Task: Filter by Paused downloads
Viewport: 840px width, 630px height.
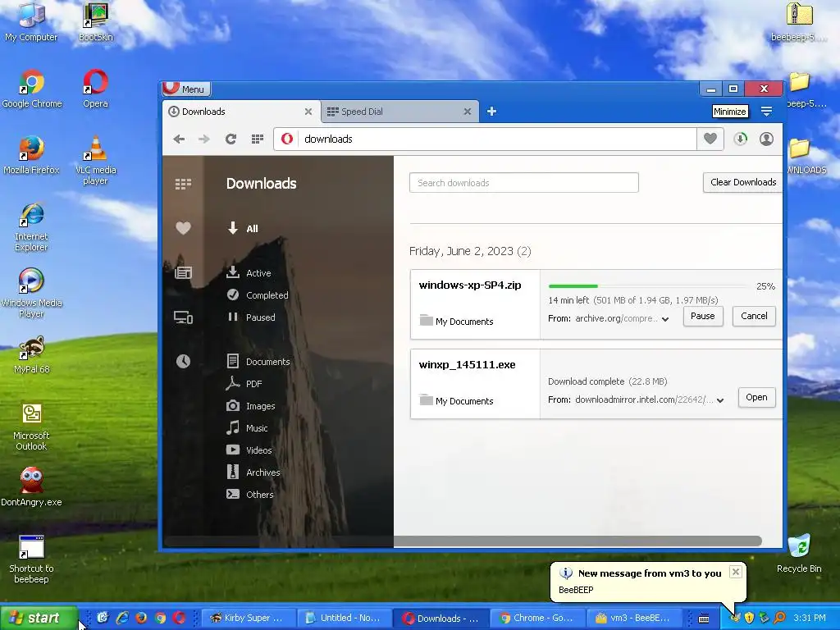Action: [251, 317]
